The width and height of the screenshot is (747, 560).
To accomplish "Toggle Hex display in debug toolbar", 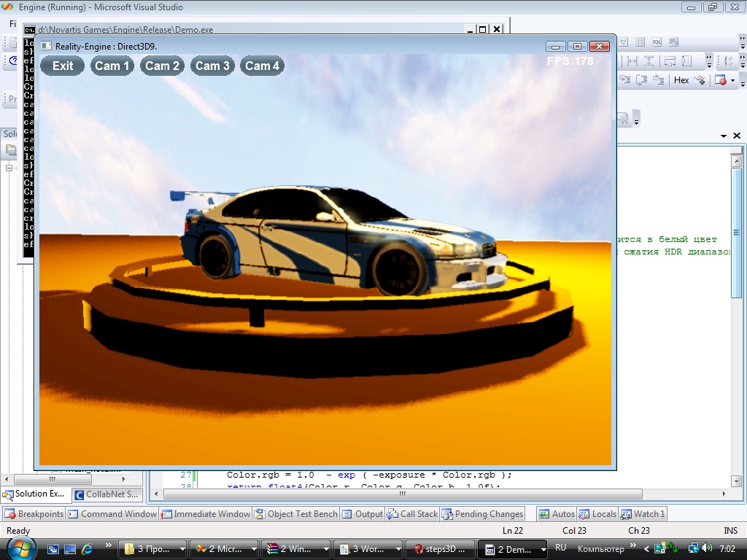I will 681,80.
